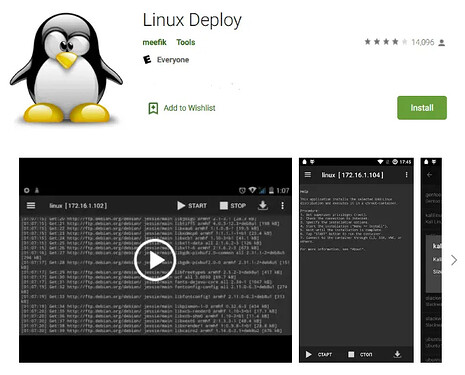
Task: Click three-dot menu in second screenshot
Action: point(406,175)
